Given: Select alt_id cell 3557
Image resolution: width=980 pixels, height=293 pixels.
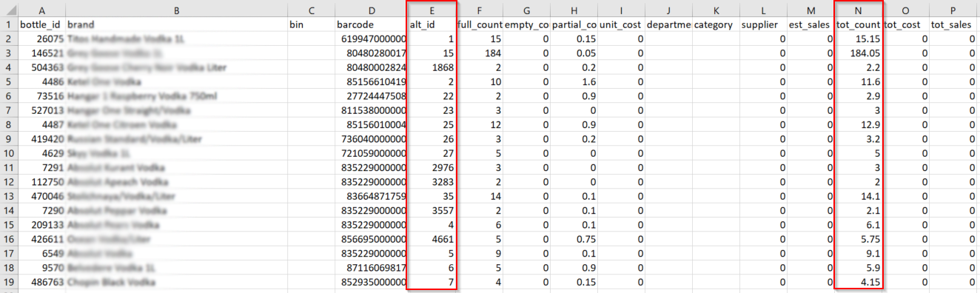Looking at the screenshot, I should tap(432, 211).
